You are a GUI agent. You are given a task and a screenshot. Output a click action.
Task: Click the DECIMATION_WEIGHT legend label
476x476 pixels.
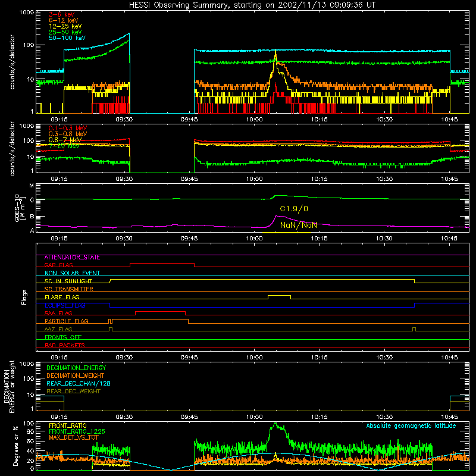tap(76, 375)
